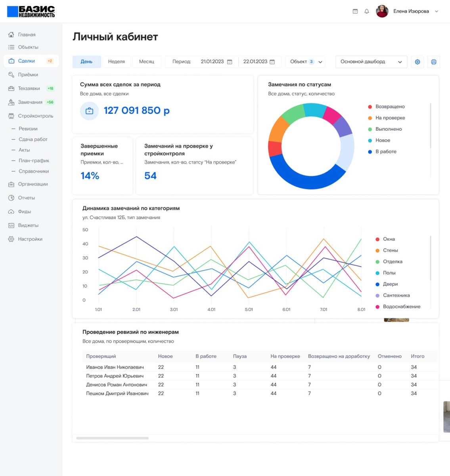Toggle Возвращено legend in status chart

point(387,107)
